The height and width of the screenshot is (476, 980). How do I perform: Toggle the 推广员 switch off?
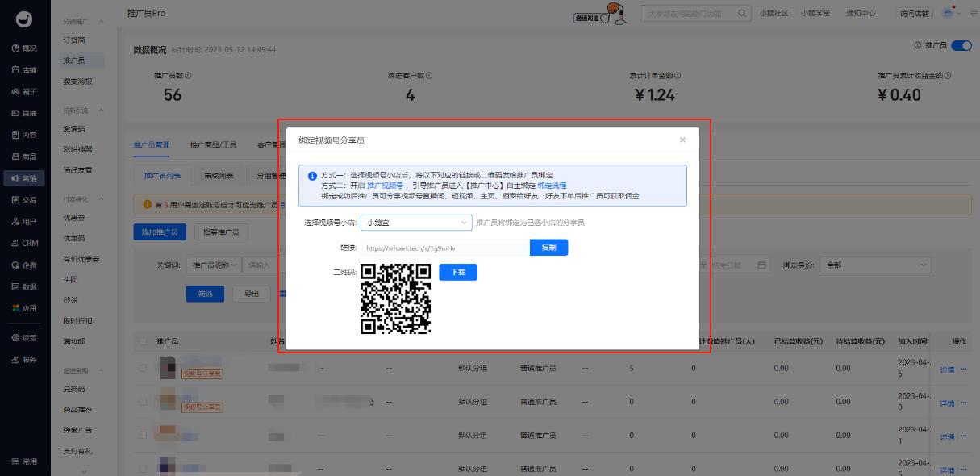point(961,46)
